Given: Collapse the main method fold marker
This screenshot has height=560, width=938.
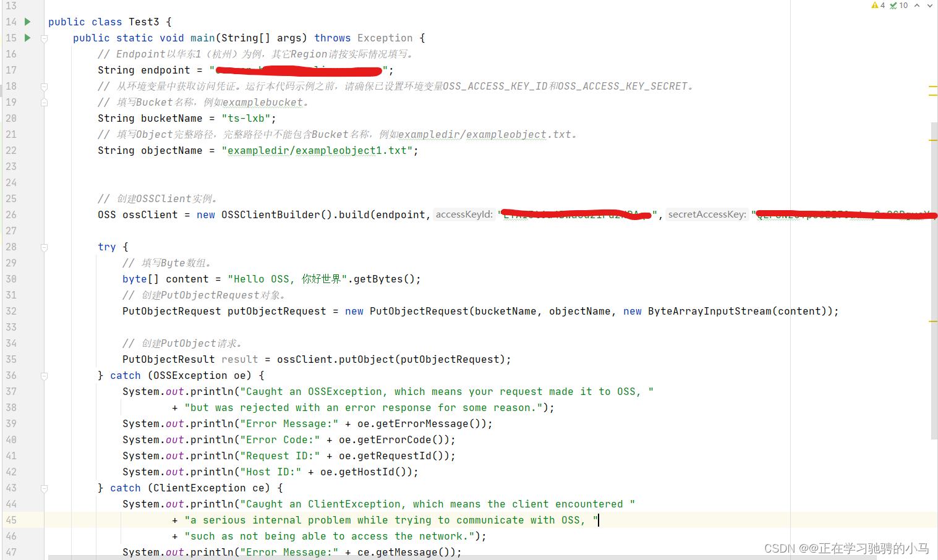Looking at the screenshot, I should click(45, 38).
